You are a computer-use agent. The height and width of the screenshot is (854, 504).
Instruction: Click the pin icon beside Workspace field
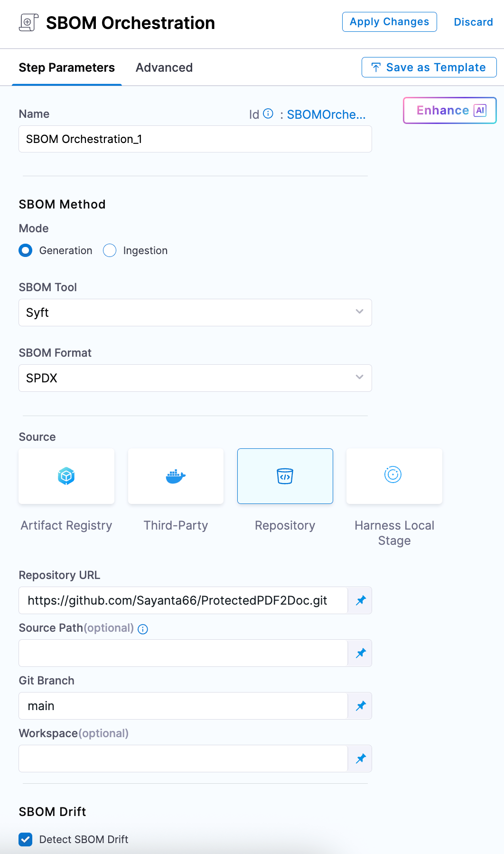coord(360,759)
